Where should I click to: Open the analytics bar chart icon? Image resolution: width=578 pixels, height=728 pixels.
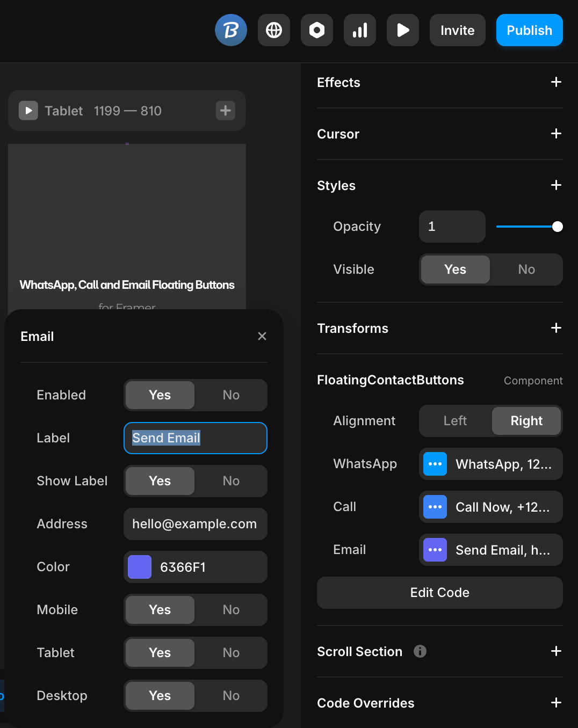[x=360, y=30]
